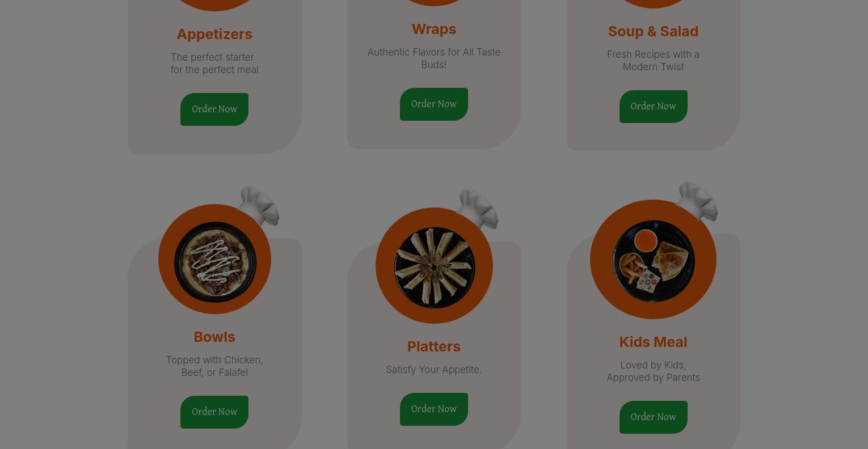
Task: Click Order Now under Wraps
Action: [434, 104]
